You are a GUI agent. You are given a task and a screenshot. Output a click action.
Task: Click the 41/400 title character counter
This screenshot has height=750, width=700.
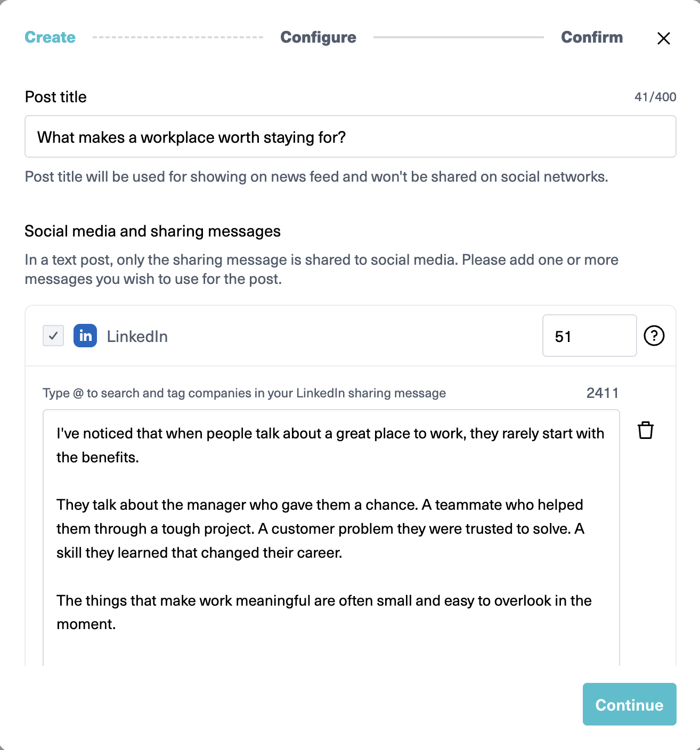click(x=655, y=97)
